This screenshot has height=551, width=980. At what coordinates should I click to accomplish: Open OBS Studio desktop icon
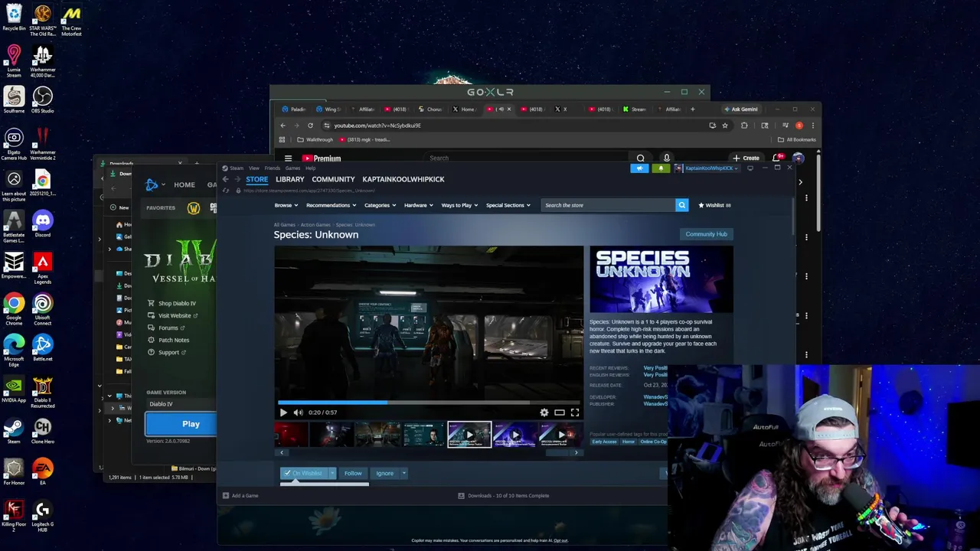pos(42,99)
